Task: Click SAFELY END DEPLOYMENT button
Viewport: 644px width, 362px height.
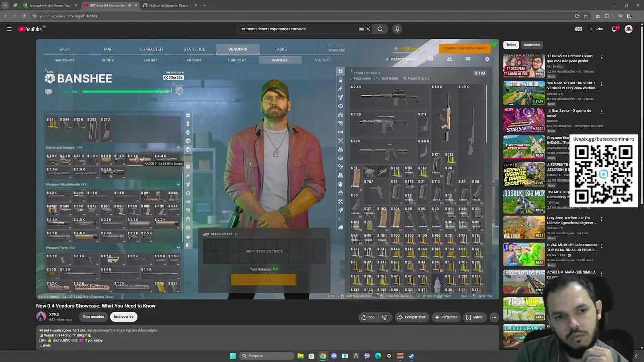Action: [x=465, y=48]
